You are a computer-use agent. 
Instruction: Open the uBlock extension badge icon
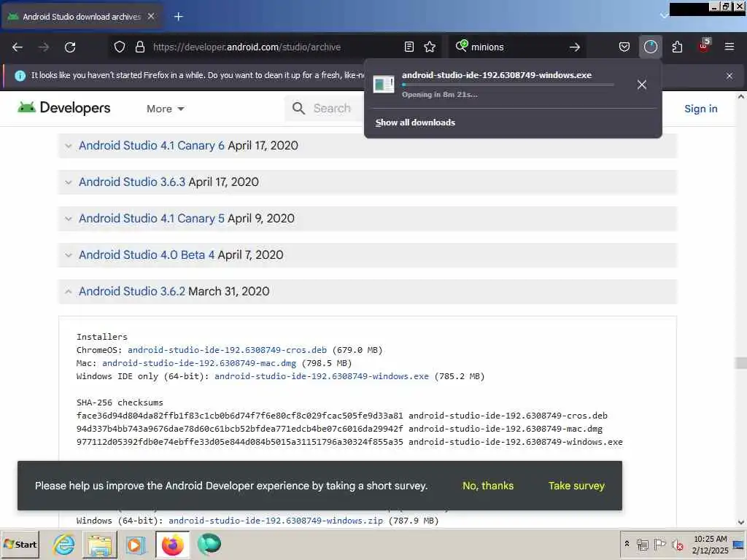click(704, 46)
